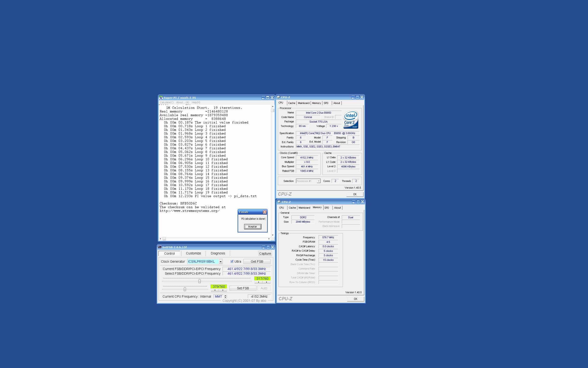This screenshot has width=588, height=368.
Task: Click the 4152.3MHz field in SetFSB
Action: coord(259,296)
